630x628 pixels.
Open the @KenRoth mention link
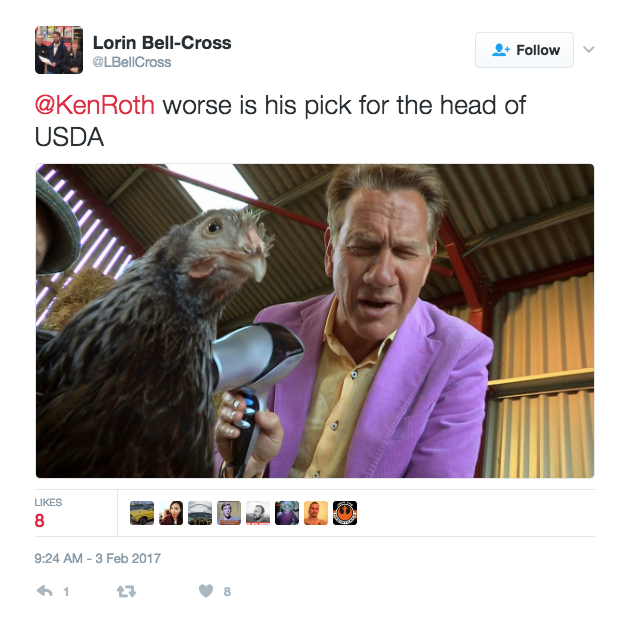pos(95,105)
